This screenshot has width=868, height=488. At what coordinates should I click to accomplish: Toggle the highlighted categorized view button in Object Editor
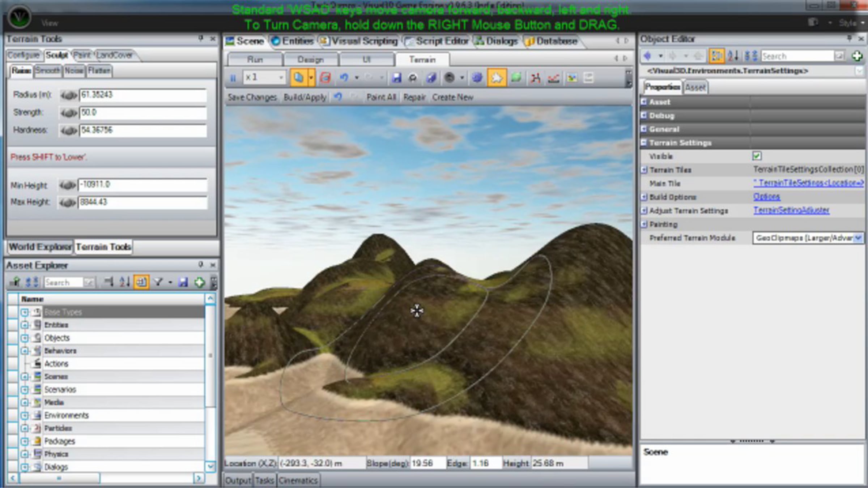tap(716, 56)
